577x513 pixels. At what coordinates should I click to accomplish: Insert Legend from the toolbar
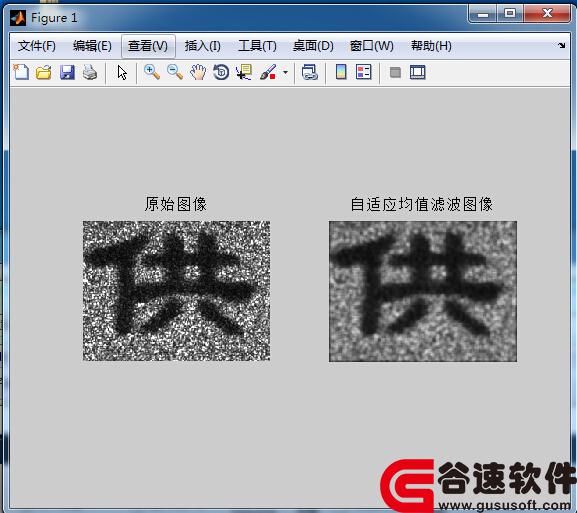tap(364, 72)
